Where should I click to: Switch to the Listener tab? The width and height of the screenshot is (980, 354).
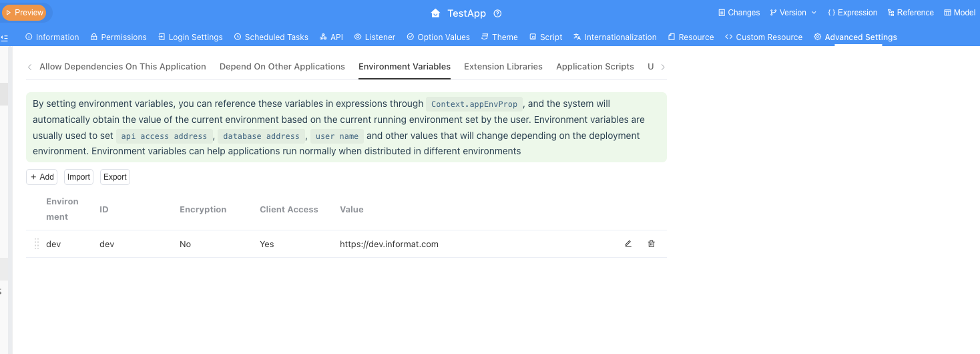coord(375,37)
